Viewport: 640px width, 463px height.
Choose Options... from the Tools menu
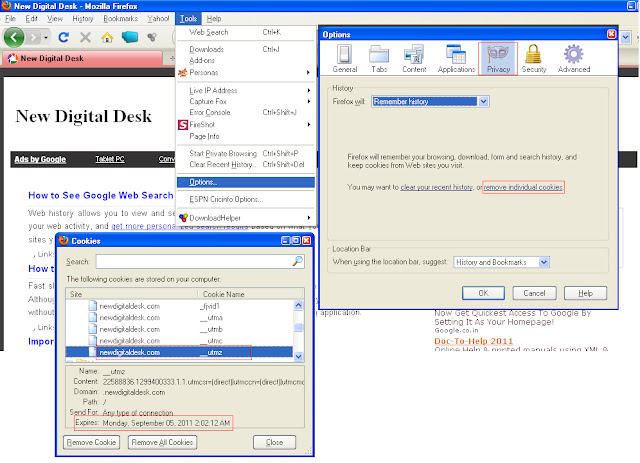coord(246,182)
